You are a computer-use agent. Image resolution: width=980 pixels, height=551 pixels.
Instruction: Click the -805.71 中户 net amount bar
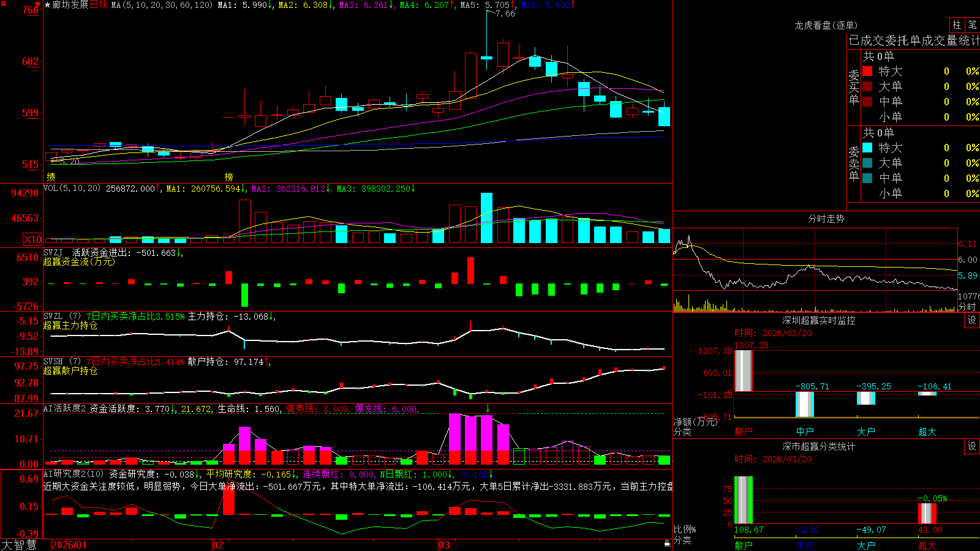[805, 404]
